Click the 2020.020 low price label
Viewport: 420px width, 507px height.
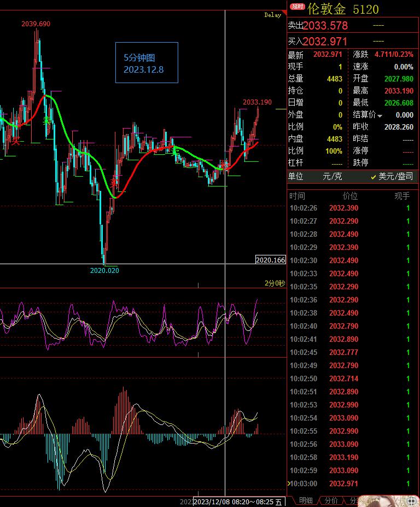104,270
